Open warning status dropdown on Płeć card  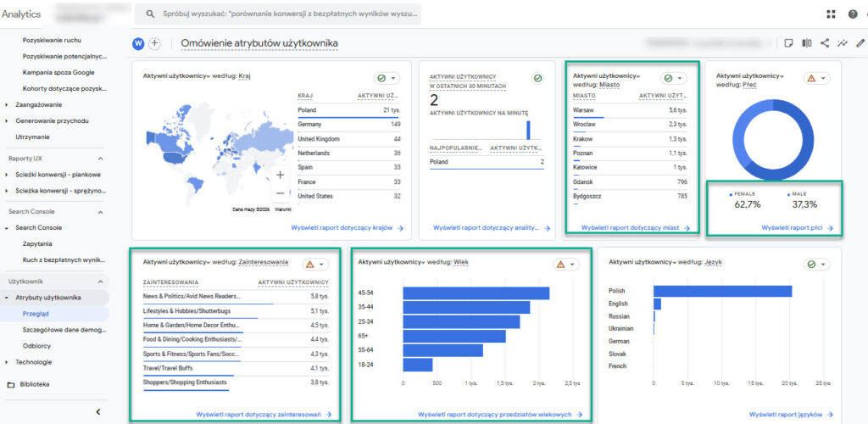(817, 78)
